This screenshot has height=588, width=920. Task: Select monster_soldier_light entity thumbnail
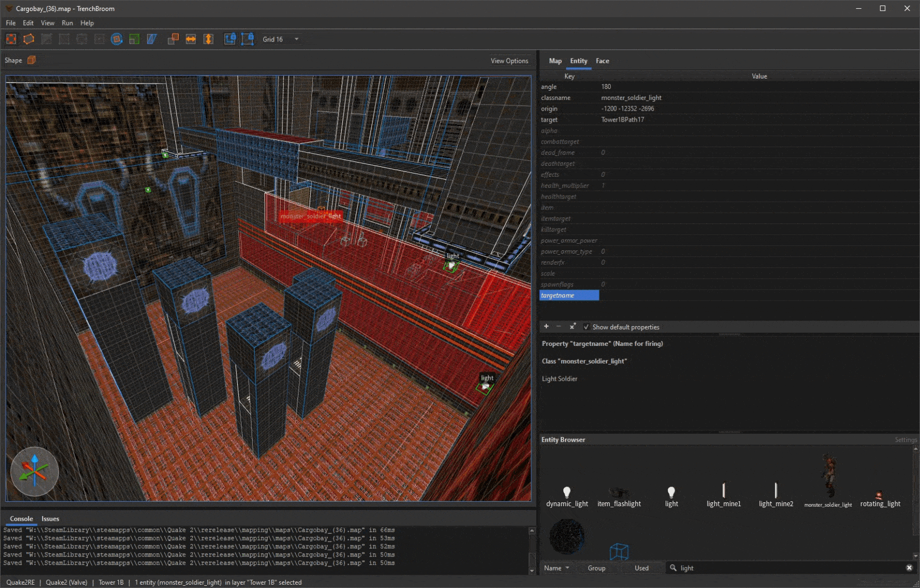point(828,481)
